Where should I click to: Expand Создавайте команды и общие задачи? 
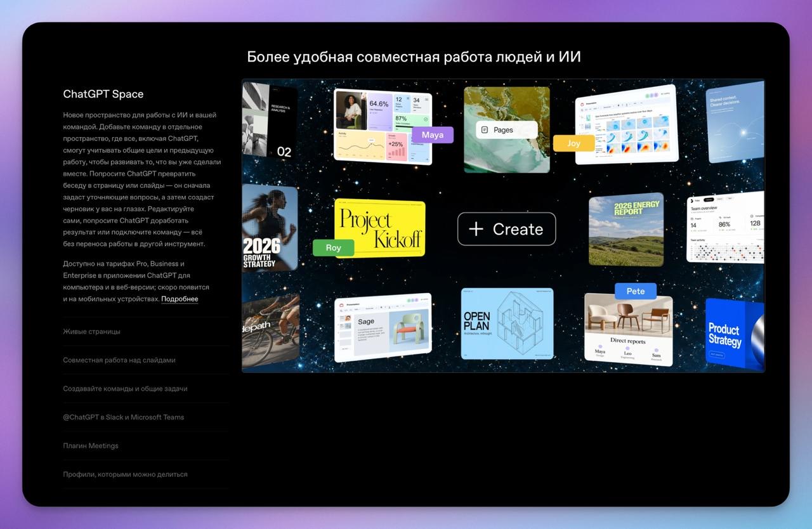145,389
